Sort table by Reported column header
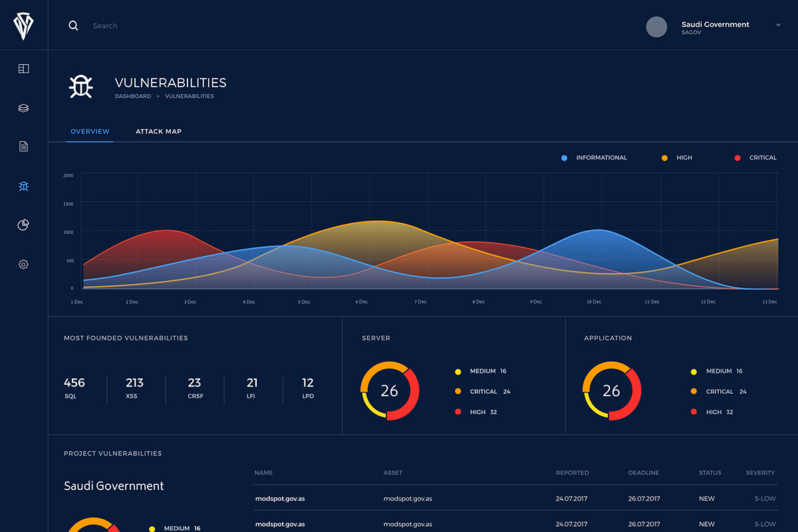 573,473
